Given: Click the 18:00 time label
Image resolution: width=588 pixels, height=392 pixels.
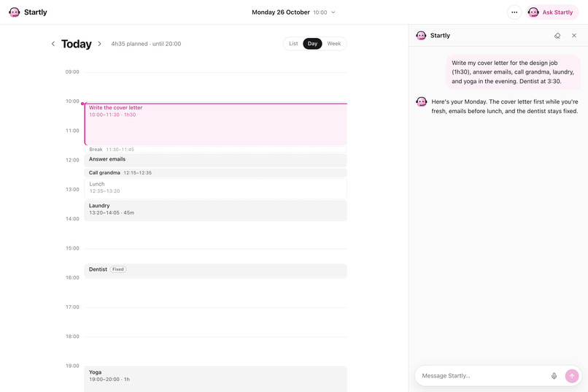Looking at the screenshot, I should click(72, 337).
